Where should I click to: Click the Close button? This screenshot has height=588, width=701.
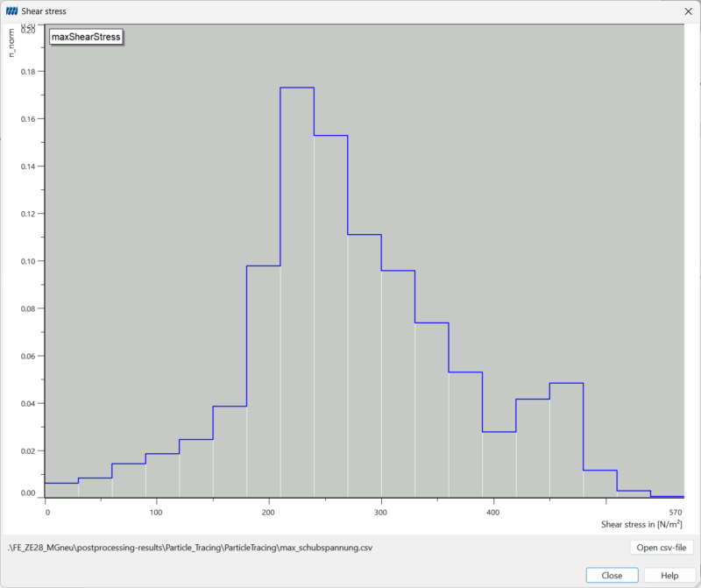(x=612, y=575)
